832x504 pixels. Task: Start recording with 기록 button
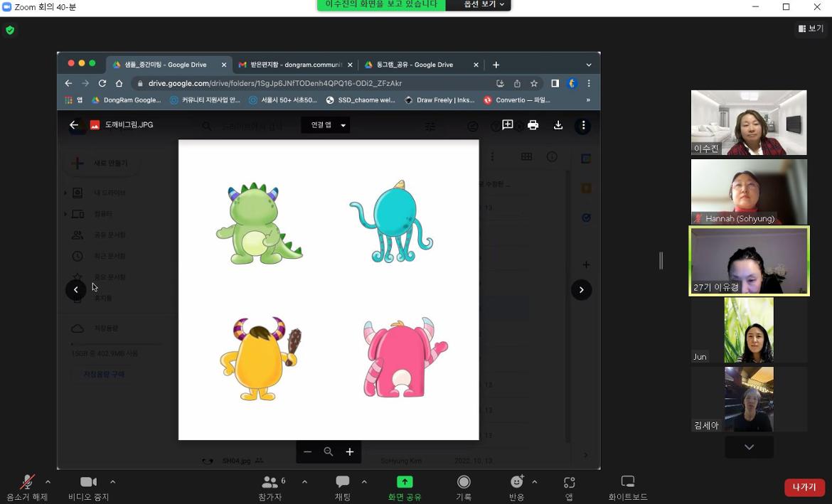[x=464, y=487]
